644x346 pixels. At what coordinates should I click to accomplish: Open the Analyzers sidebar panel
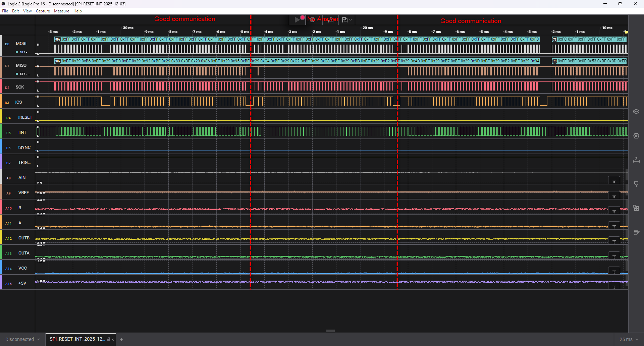pyautogui.click(x=636, y=136)
